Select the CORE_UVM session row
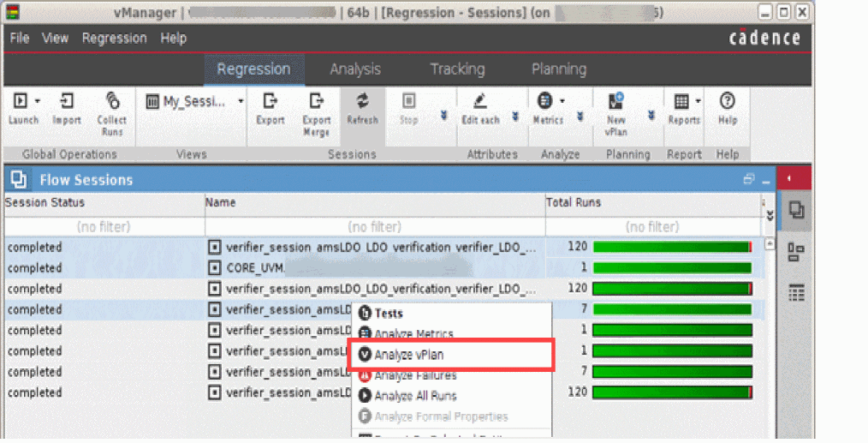The image size is (868, 443). click(x=384, y=268)
